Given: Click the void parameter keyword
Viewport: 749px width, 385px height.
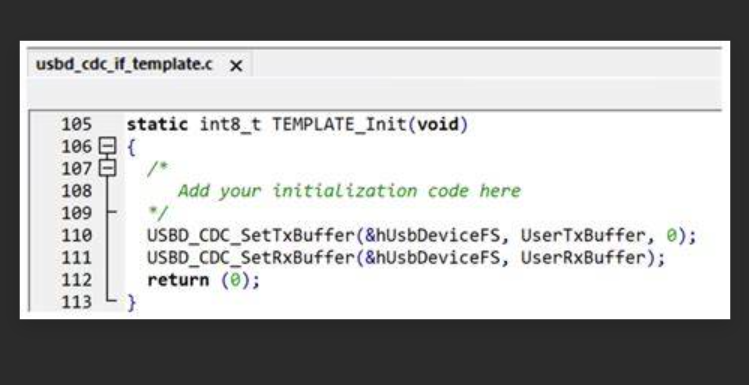Looking at the screenshot, I should tap(438, 125).
